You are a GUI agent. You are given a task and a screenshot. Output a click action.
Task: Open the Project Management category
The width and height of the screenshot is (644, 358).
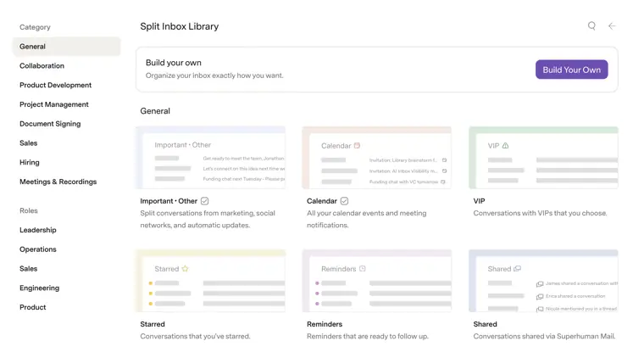click(x=53, y=104)
